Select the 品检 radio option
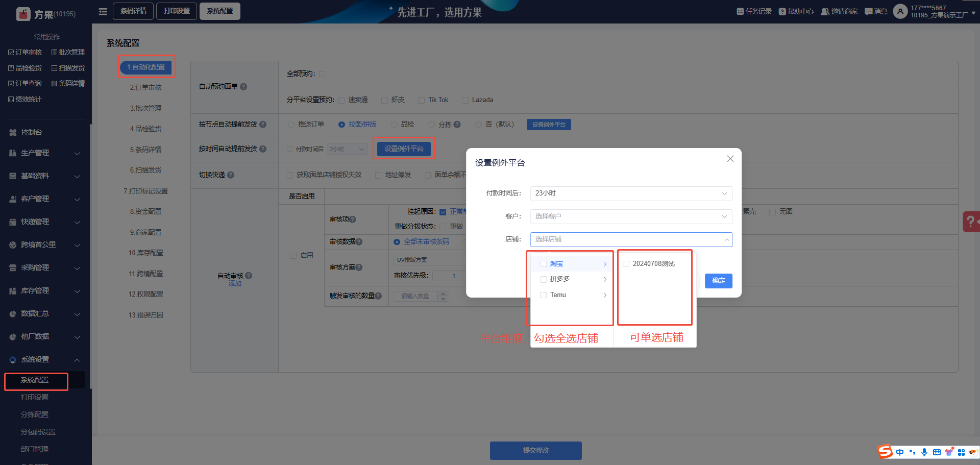Image resolution: width=980 pixels, height=465 pixels. [x=394, y=125]
